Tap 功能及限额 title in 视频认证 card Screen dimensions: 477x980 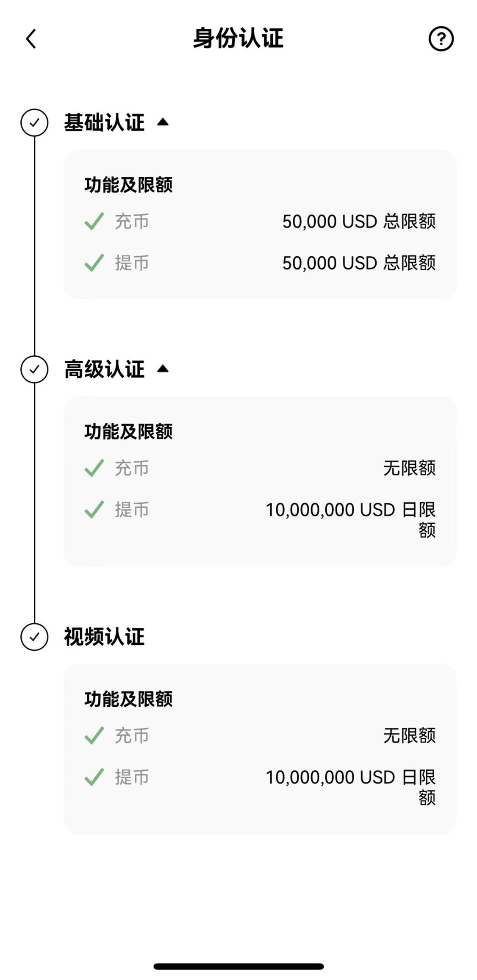click(x=128, y=699)
